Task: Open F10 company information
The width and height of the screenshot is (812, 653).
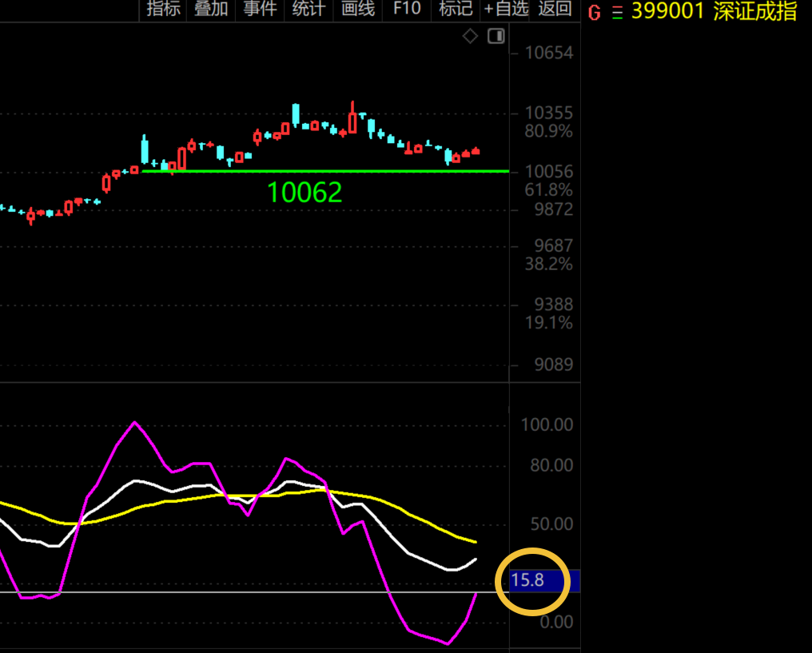Action: pyautogui.click(x=407, y=9)
